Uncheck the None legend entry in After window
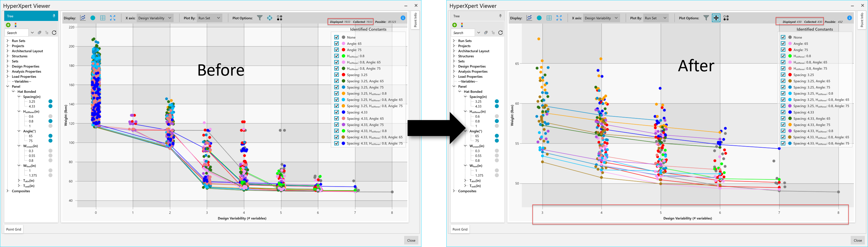 click(x=783, y=37)
